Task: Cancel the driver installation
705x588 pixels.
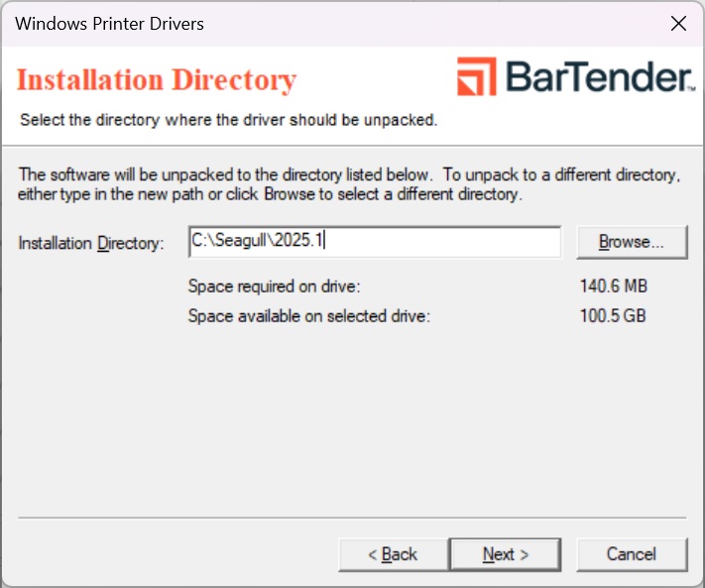Action: pyautogui.click(x=632, y=554)
